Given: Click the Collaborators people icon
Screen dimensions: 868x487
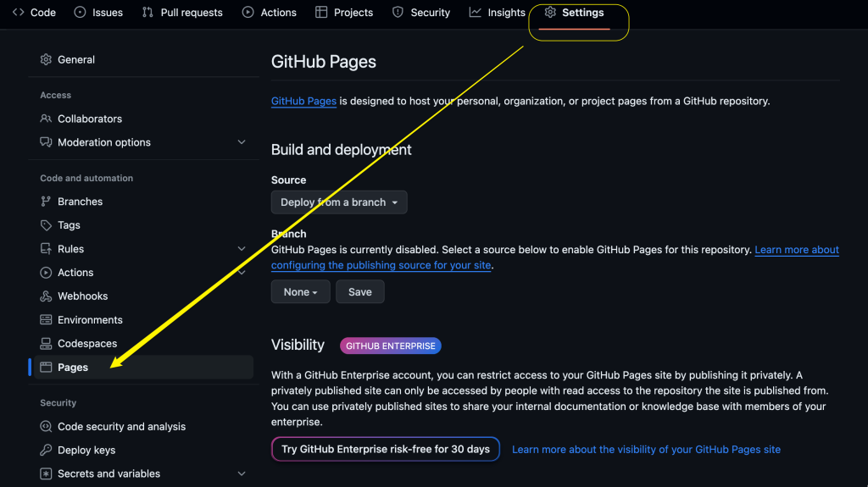Looking at the screenshot, I should pyautogui.click(x=46, y=119).
